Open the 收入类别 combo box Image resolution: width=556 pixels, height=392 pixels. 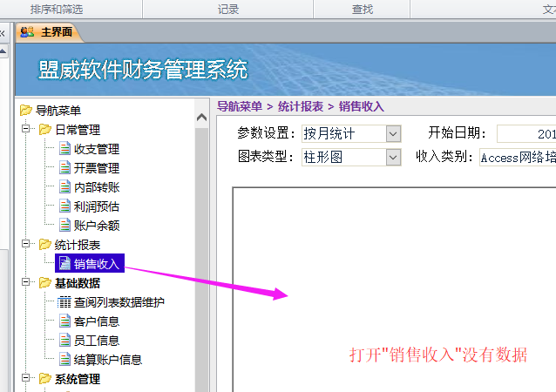point(518,157)
